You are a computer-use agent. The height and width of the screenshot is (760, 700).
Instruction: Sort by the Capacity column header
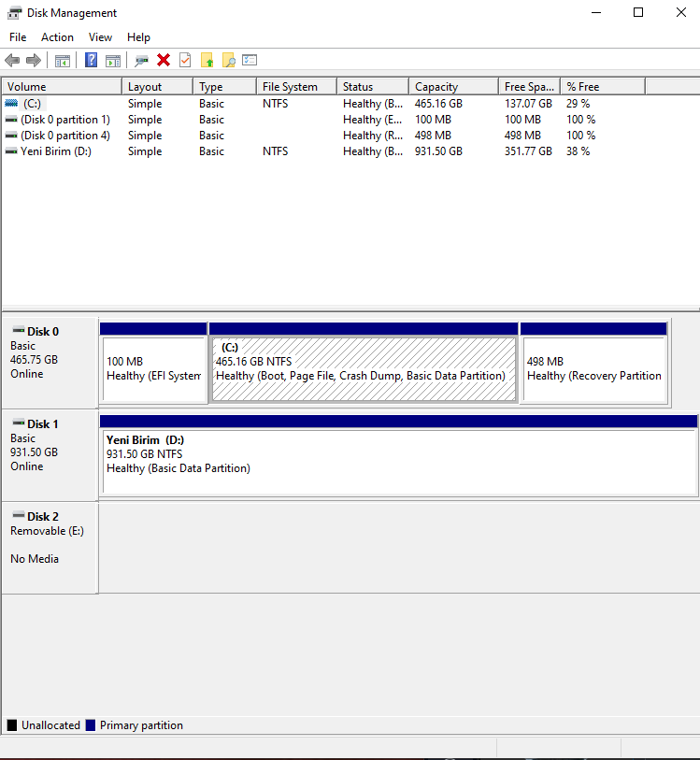pos(454,87)
